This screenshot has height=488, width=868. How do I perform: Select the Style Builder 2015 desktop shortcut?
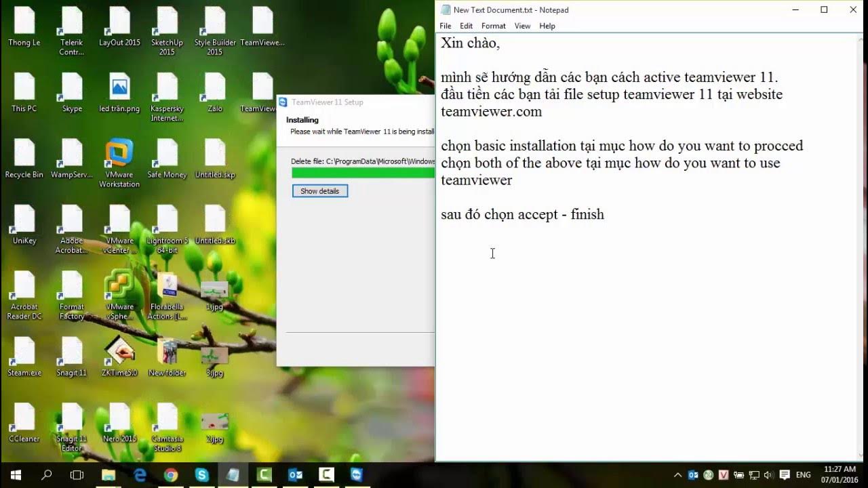coord(215,31)
